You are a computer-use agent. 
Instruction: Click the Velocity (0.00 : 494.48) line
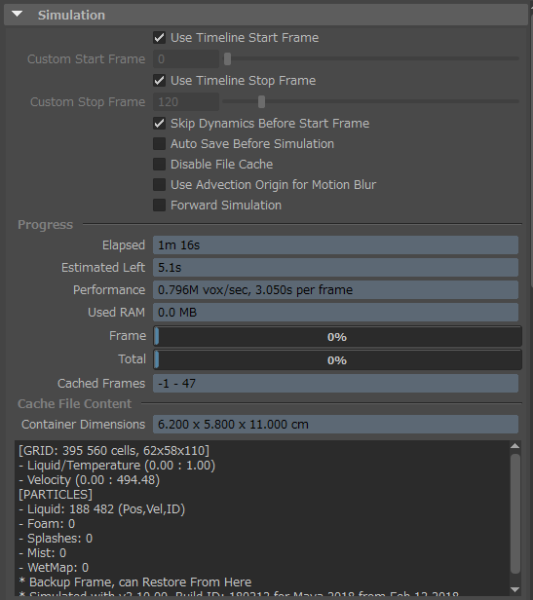click(x=89, y=480)
